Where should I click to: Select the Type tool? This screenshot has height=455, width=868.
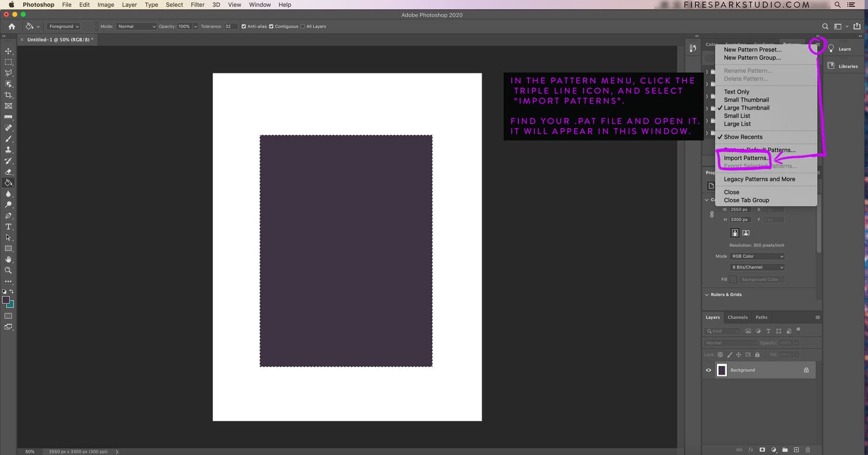[x=8, y=227]
